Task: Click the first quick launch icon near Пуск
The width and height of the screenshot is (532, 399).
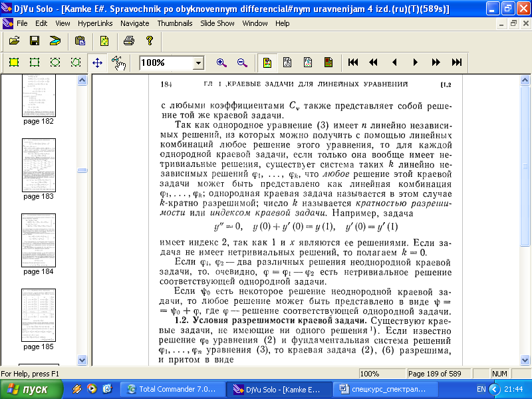Action: pyautogui.click(x=76, y=388)
